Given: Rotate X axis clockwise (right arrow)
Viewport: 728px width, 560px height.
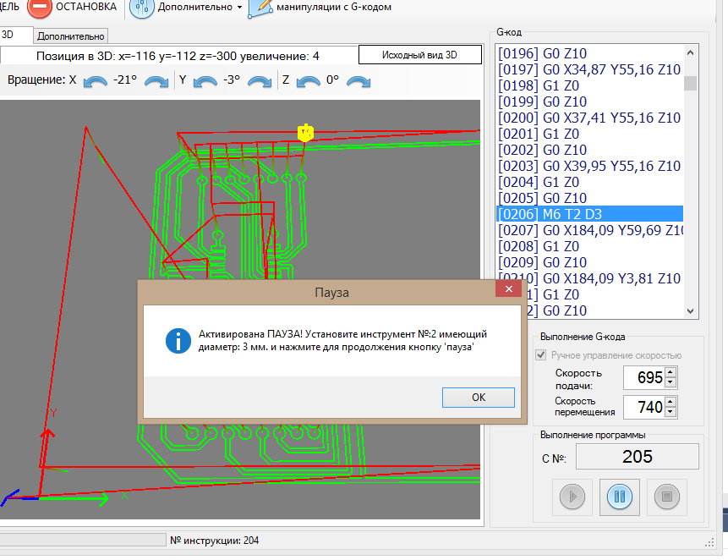Looking at the screenshot, I should [156, 82].
